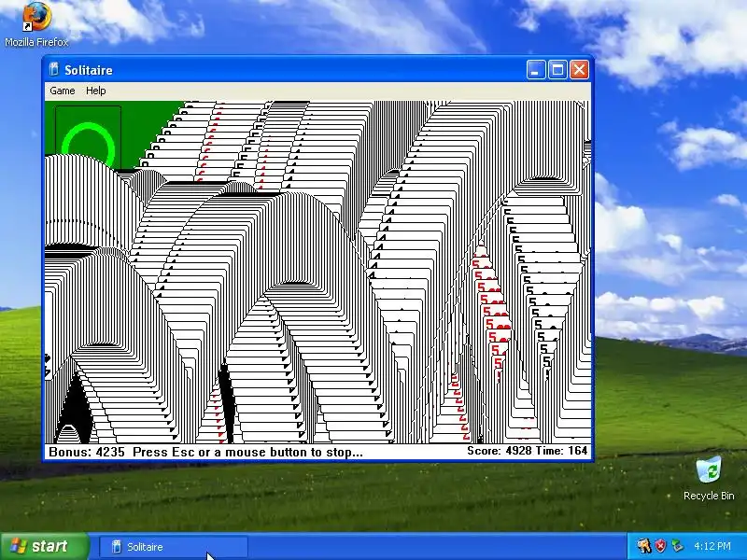747x560 pixels.
Task: Click the red security shield tray icon
Action: tap(660, 546)
